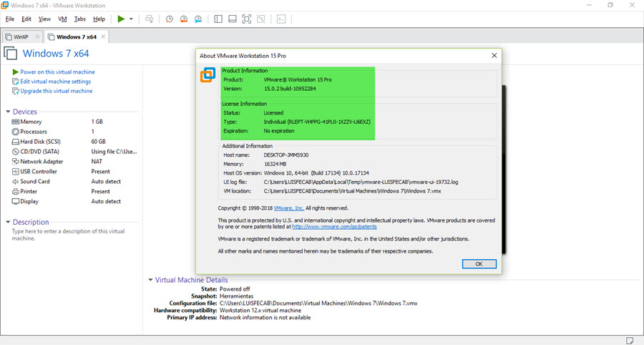Open the VM menu
Image resolution: width=644 pixels, height=345 pixels.
(62, 19)
